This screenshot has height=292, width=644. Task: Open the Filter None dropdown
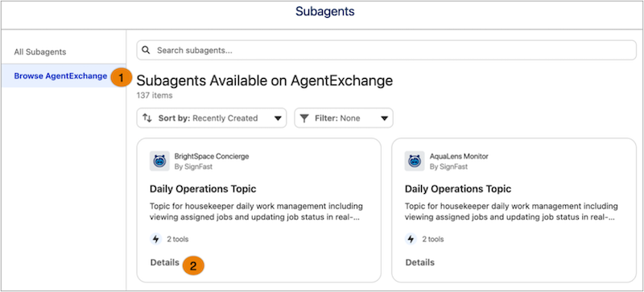point(344,118)
